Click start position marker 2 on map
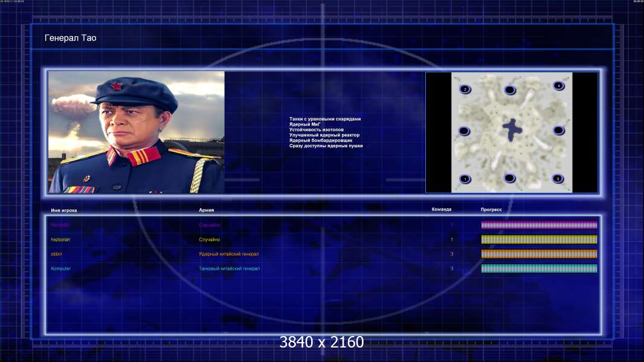The height and width of the screenshot is (362, 644). click(x=465, y=89)
